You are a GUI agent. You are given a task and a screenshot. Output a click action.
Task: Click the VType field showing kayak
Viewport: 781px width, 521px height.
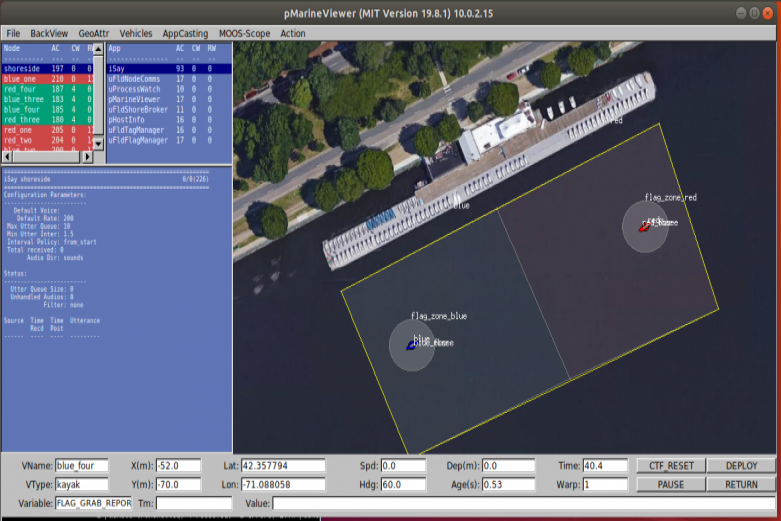(x=81, y=485)
